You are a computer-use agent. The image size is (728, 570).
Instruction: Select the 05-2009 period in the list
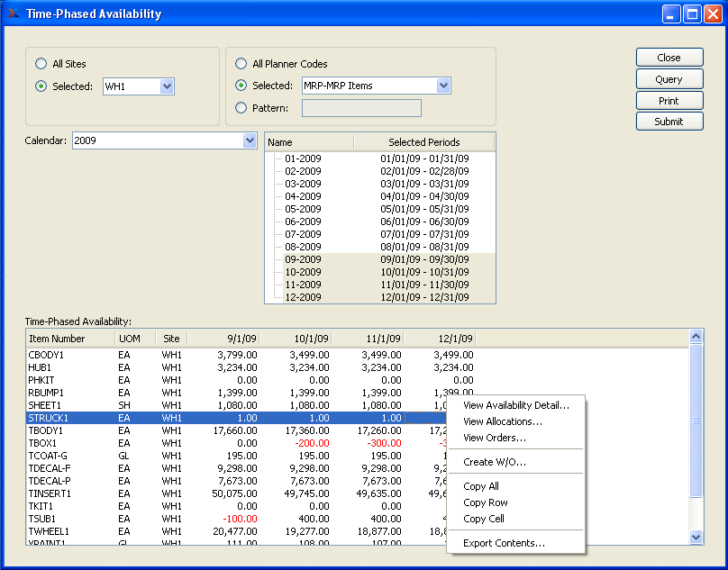coord(303,209)
